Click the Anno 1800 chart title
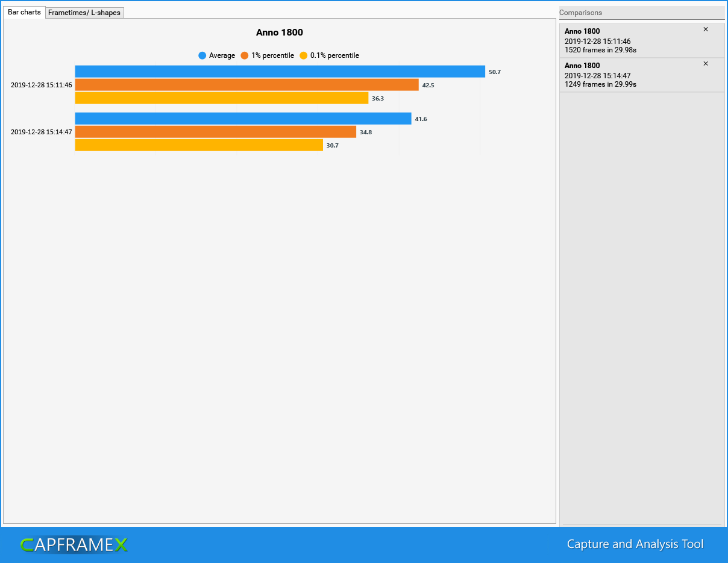728x563 pixels. click(x=280, y=33)
